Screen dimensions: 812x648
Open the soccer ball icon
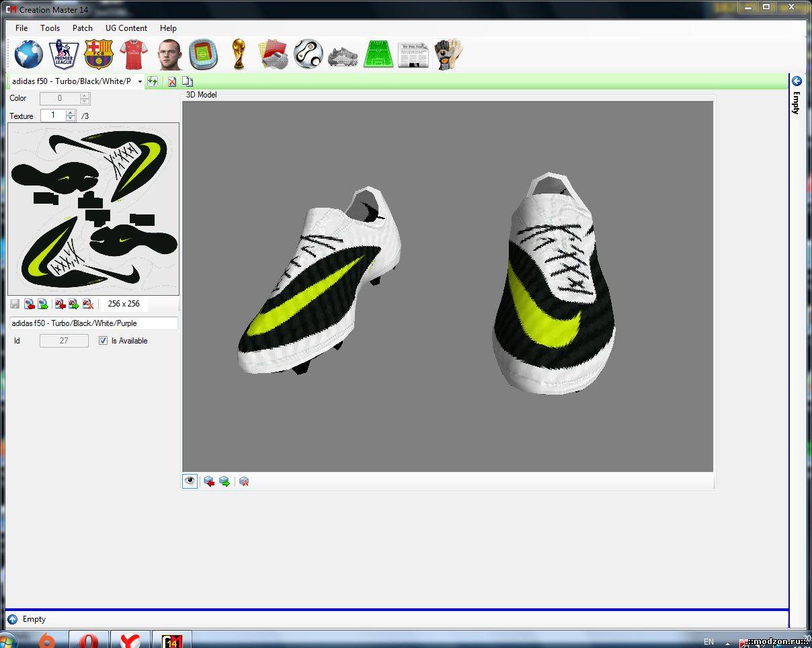tap(308, 54)
